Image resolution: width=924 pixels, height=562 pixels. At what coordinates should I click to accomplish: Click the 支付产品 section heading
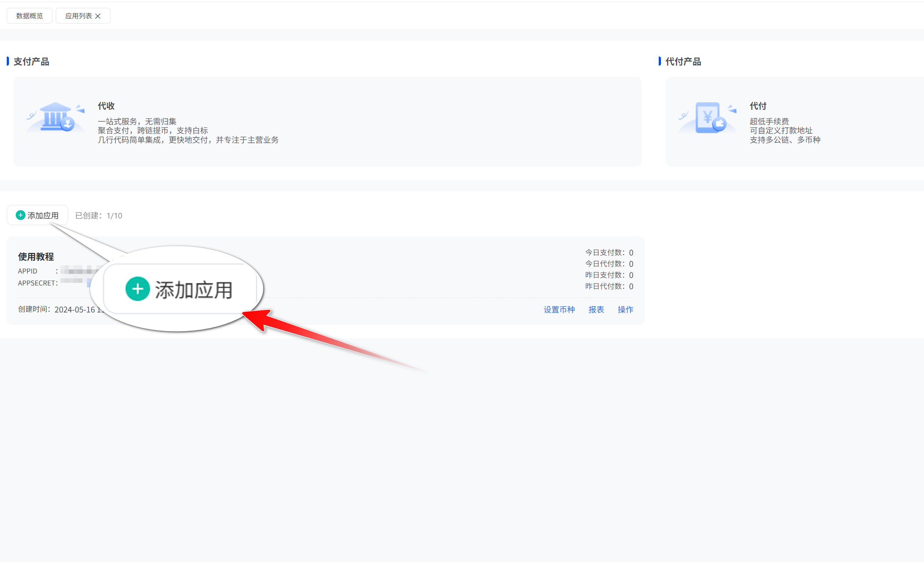click(31, 61)
